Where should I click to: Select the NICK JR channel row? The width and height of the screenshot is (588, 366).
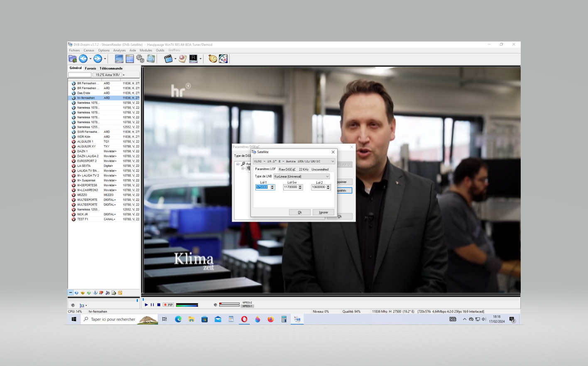(x=104, y=215)
